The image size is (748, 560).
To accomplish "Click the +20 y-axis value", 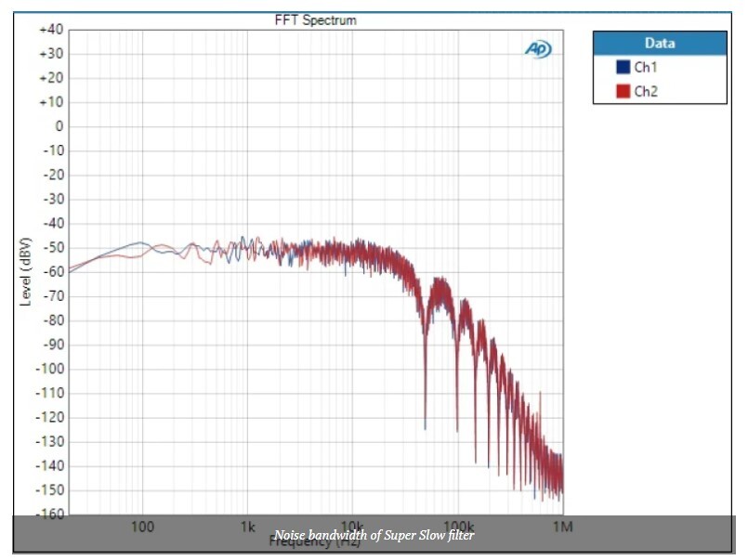I will 51,78.
